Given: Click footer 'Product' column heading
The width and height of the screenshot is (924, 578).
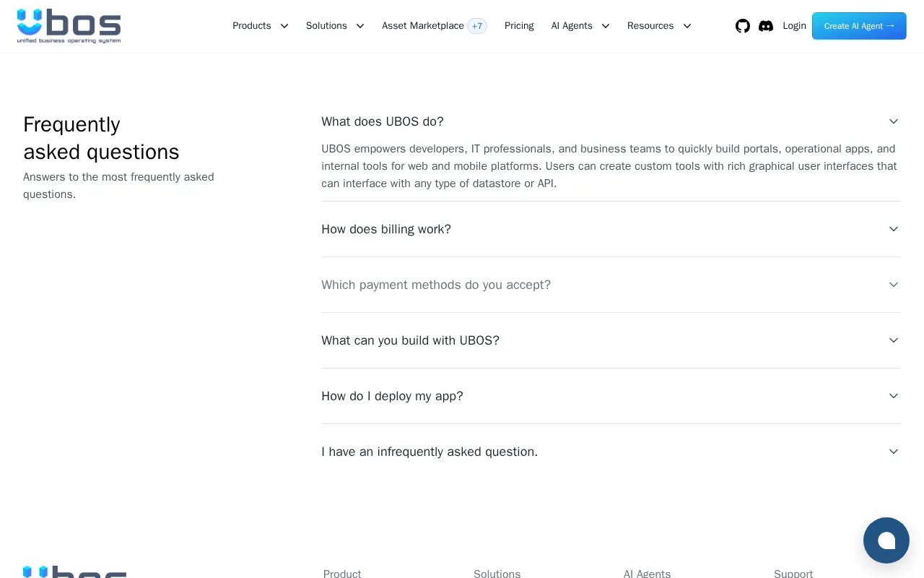Looking at the screenshot, I should (x=342, y=574).
